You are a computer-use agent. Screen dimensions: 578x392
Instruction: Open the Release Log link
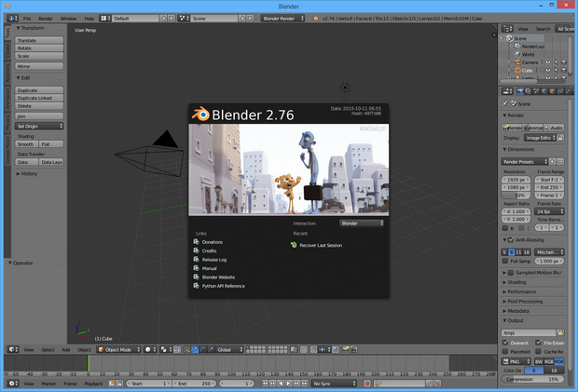(x=215, y=260)
